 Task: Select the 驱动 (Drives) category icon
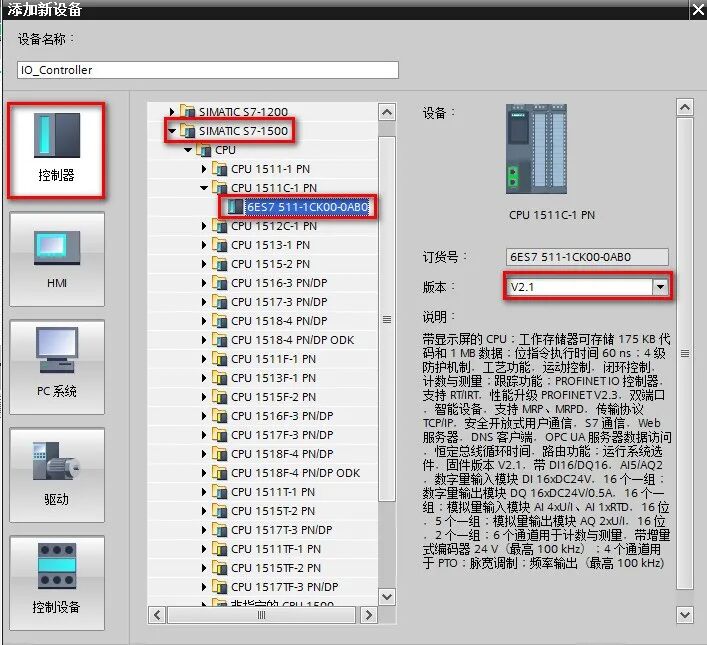(57, 475)
